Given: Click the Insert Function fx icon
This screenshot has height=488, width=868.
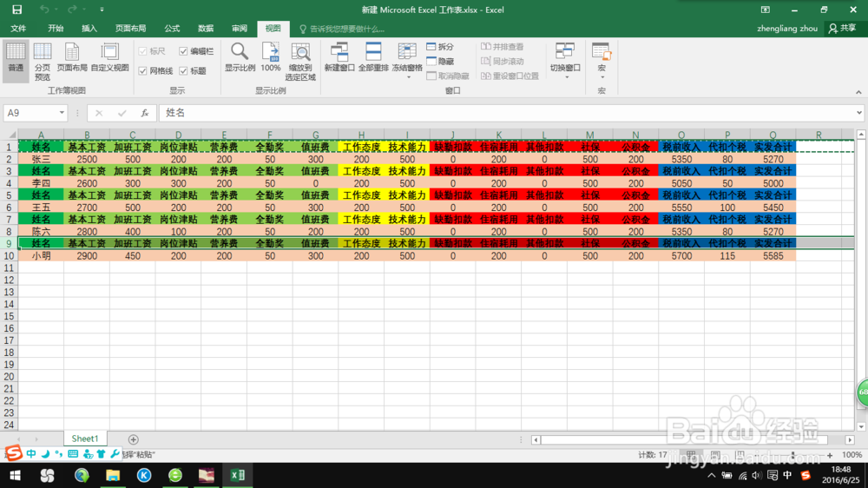Looking at the screenshot, I should tap(144, 113).
